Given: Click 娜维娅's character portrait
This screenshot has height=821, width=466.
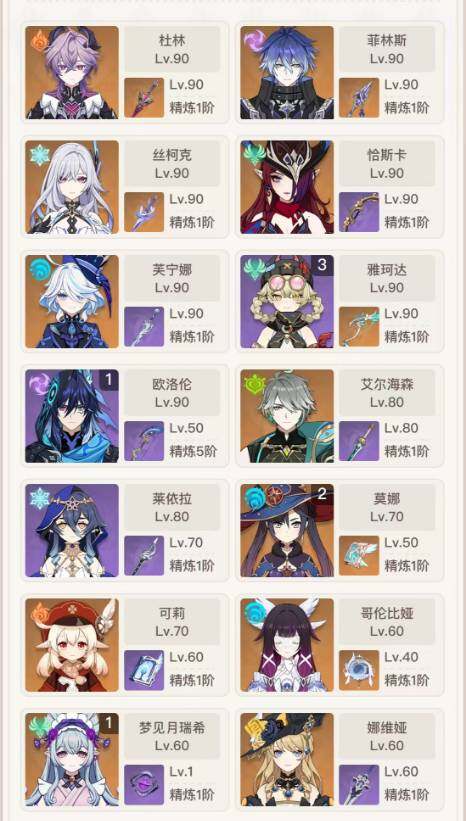Looking at the screenshot, I should coord(287,759).
